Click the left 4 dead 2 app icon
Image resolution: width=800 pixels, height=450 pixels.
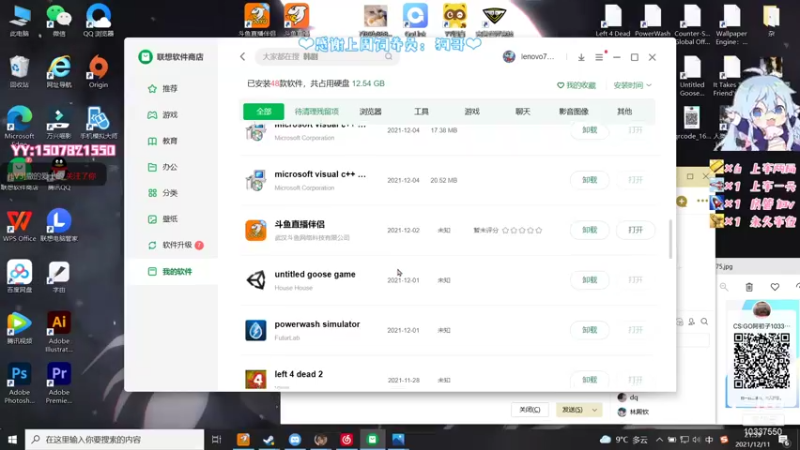coord(256,380)
